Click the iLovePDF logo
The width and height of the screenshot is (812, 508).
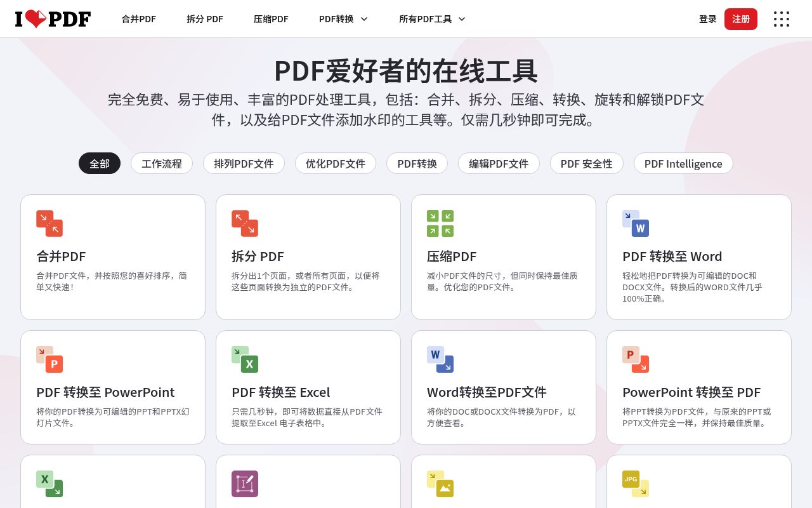pos(53,19)
